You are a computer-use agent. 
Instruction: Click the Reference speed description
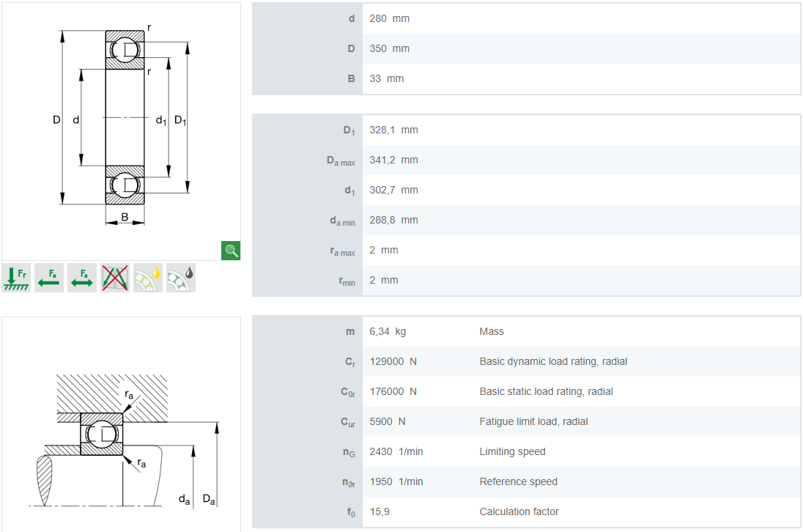(x=518, y=481)
